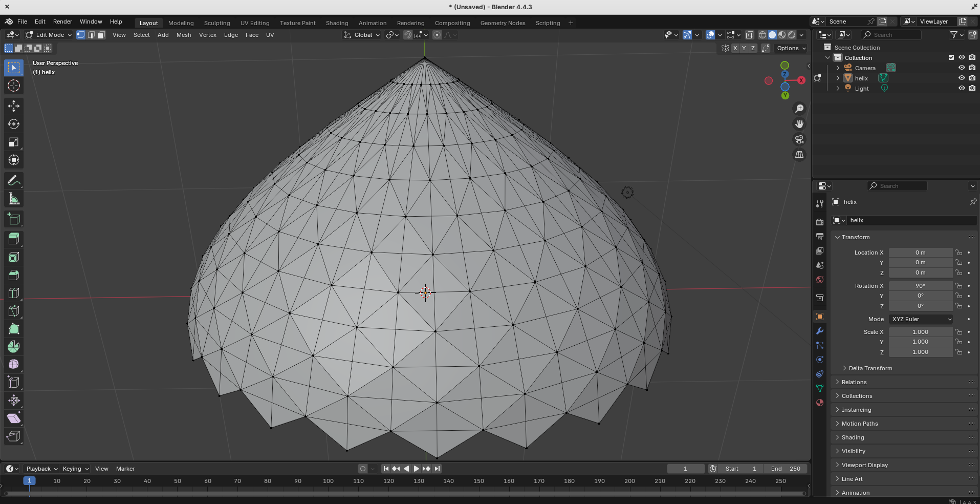Activate the Spin tool
The image size is (980, 504).
pyautogui.click(x=14, y=347)
